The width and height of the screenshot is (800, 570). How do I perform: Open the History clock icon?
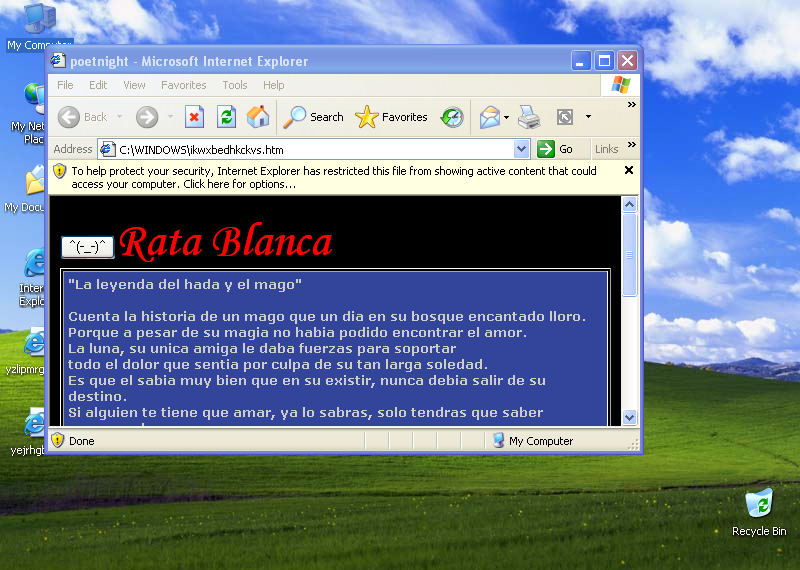coord(452,117)
